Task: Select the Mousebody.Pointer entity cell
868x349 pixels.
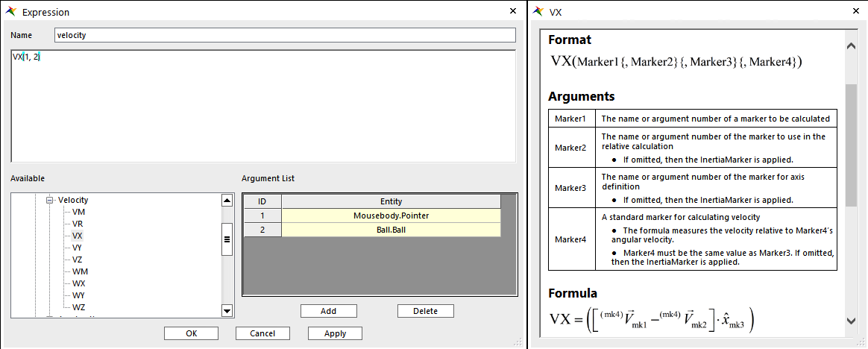Action: tap(391, 216)
